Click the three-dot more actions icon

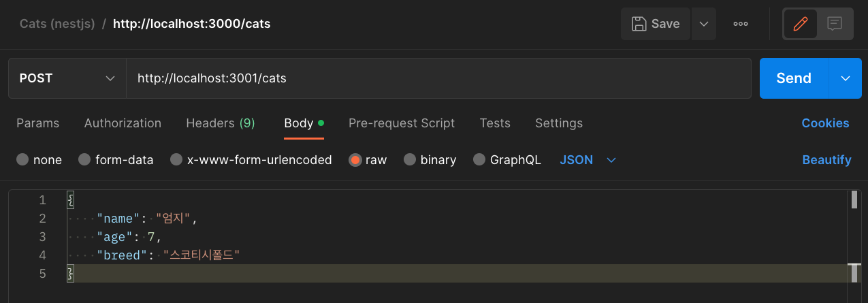click(x=741, y=24)
